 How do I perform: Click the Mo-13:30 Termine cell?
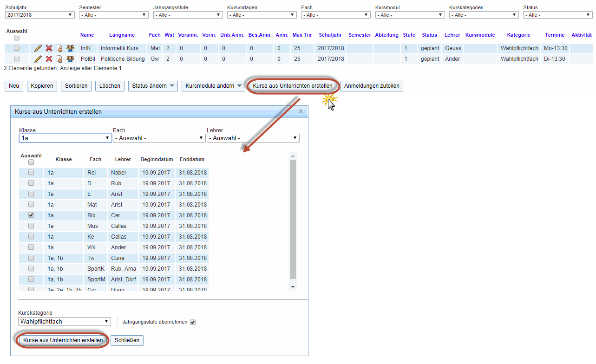[x=555, y=48]
